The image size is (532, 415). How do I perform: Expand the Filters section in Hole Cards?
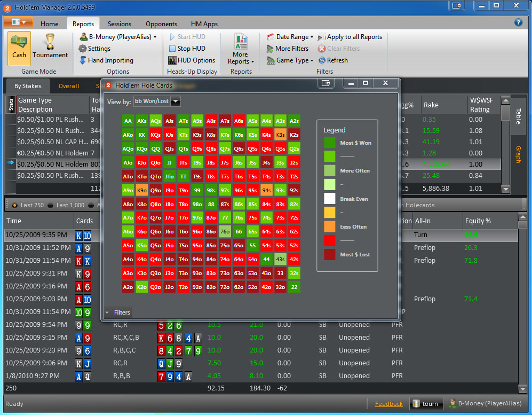point(117,312)
